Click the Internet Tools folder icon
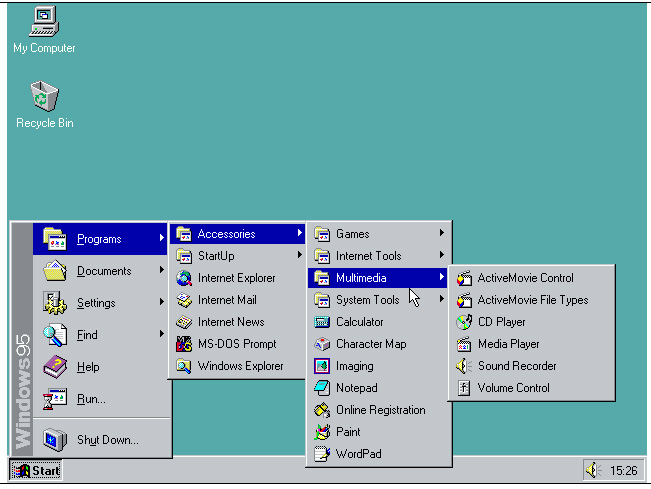 (322, 256)
